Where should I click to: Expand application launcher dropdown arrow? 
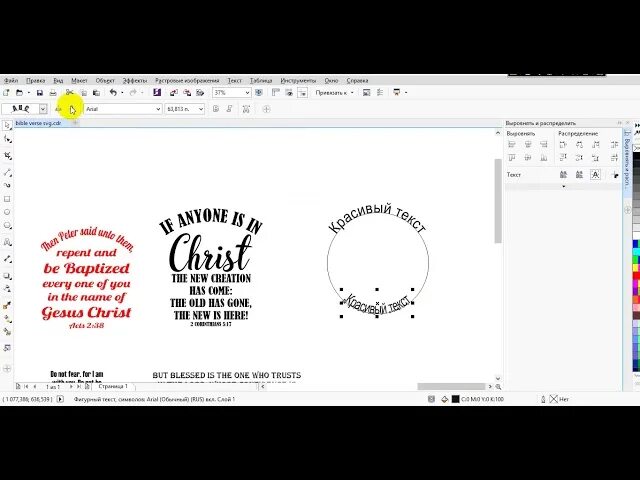click(406, 93)
